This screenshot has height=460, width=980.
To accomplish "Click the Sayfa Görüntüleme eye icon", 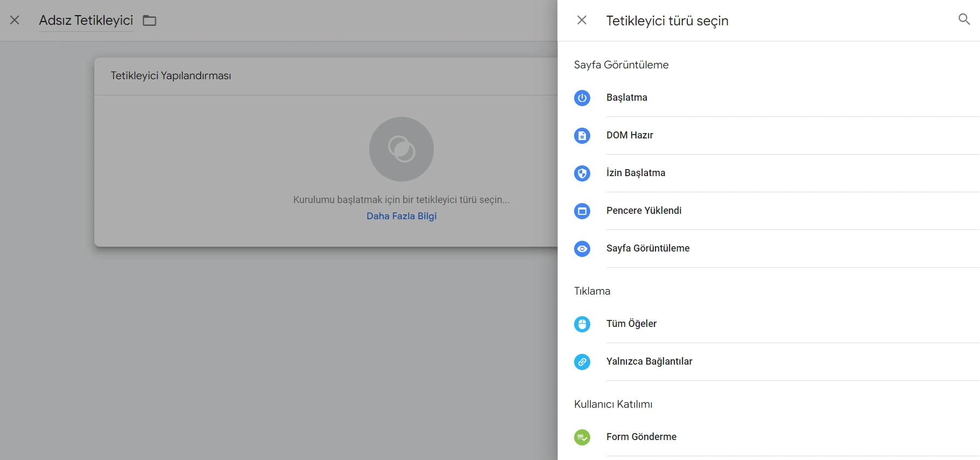I will [x=582, y=249].
